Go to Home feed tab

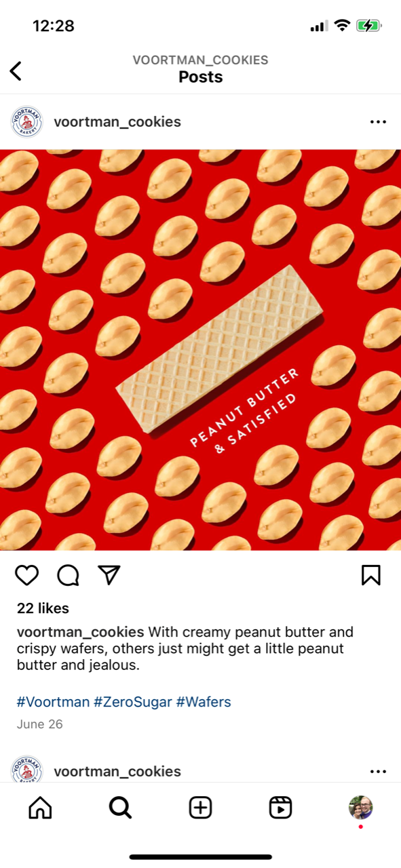40,808
